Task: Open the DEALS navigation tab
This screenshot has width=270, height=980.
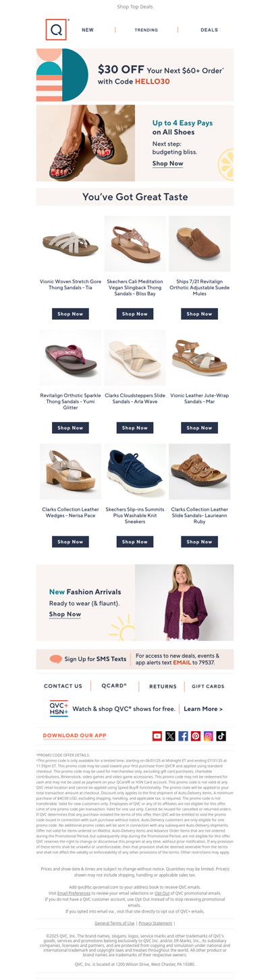Action: point(209,30)
